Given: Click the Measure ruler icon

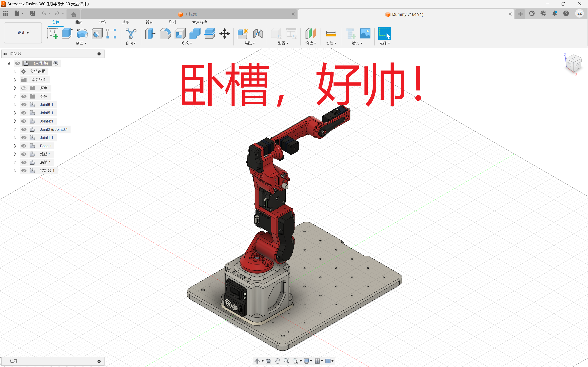Looking at the screenshot, I should (331, 33).
